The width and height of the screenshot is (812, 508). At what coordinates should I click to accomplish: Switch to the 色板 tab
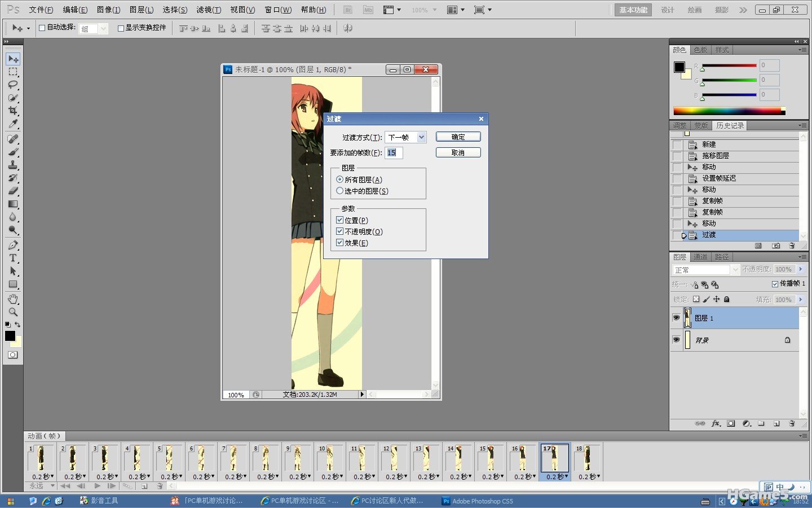coord(700,50)
